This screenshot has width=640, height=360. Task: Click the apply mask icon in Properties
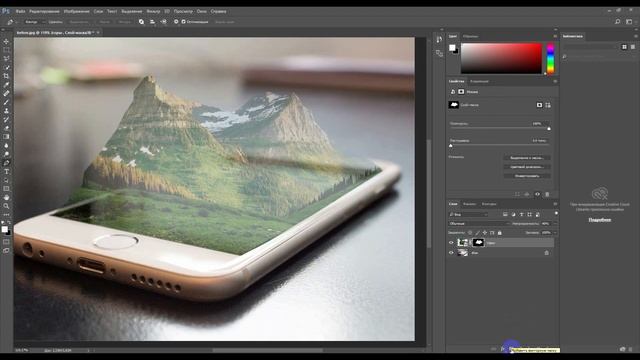point(527,194)
